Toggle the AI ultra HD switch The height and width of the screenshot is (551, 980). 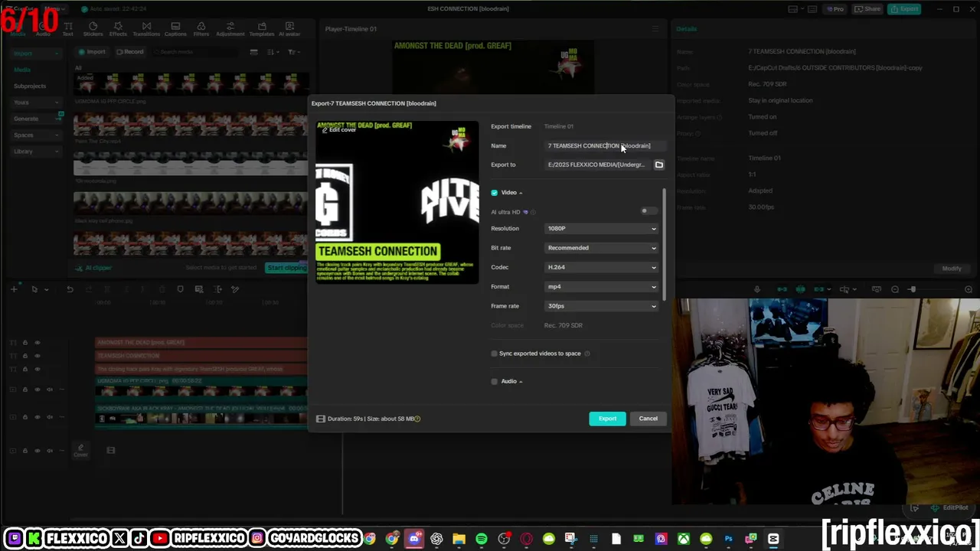tap(648, 211)
